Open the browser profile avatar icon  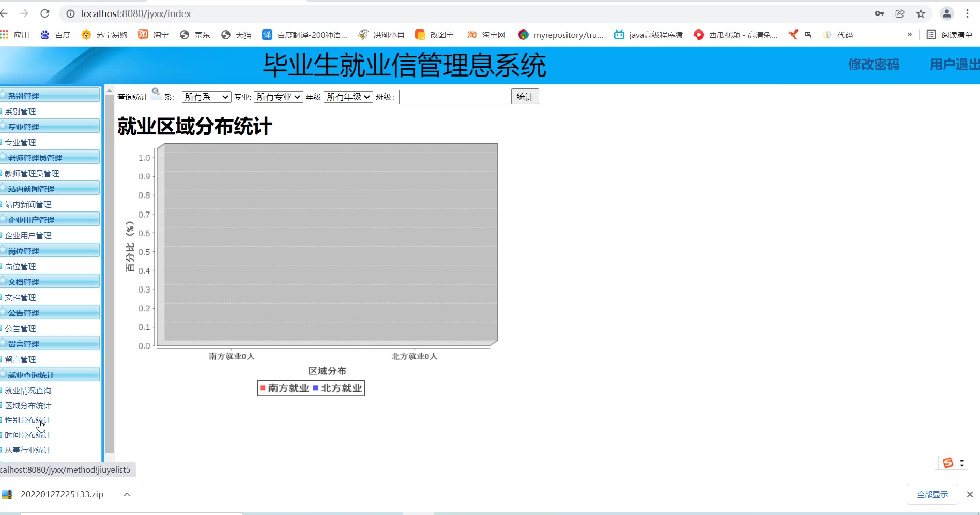pyautogui.click(x=946, y=14)
